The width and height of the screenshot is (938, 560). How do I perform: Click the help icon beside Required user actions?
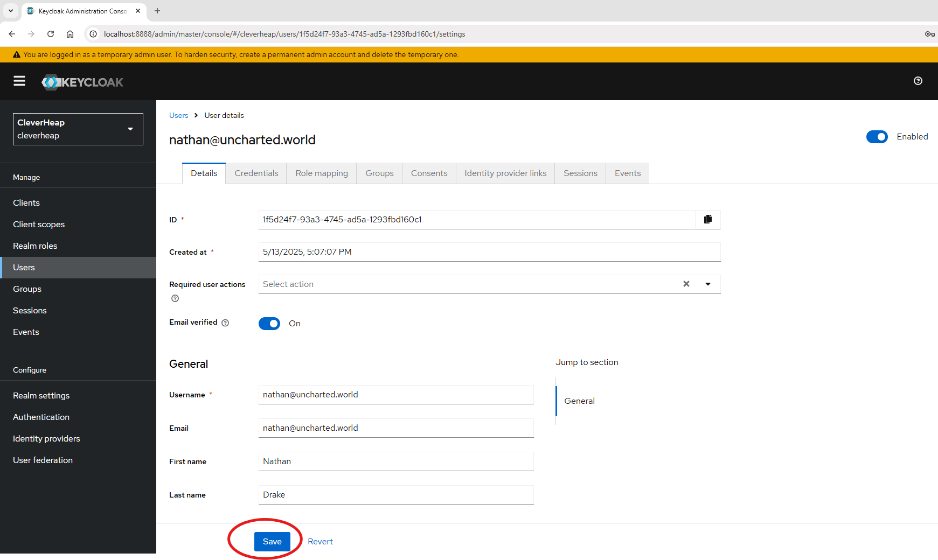pyautogui.click(x=175, y=298)
